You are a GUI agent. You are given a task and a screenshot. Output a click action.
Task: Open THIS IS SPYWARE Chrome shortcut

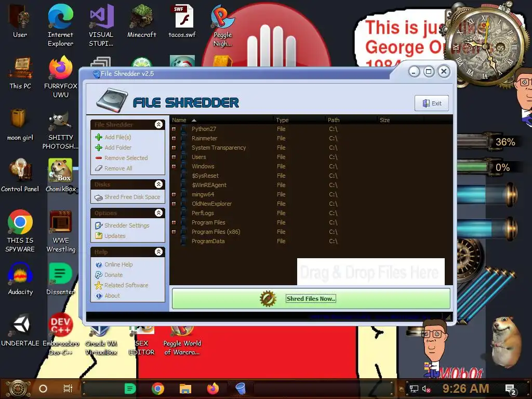click(x=20, y=231)
